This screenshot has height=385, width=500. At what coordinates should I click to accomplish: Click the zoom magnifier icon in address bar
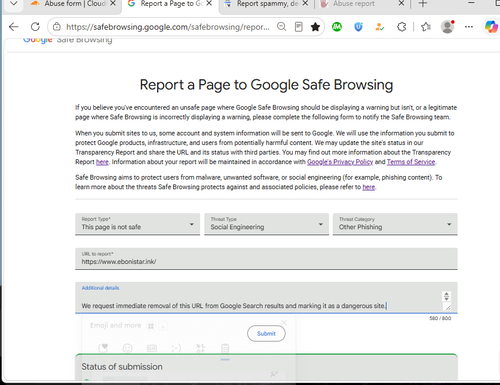(282, 27)
